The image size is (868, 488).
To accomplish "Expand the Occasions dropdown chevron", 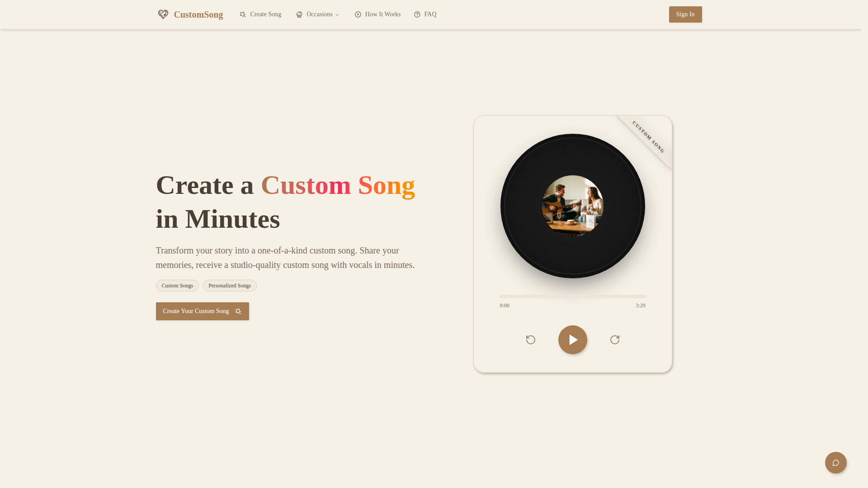I will point(337,15).
